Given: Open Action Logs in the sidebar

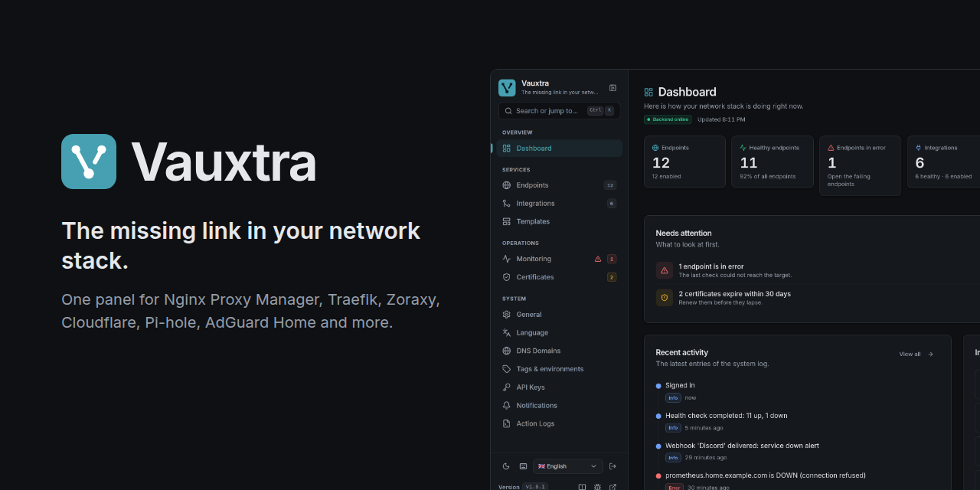Looking at the screenshot, I should click(560, 424).
